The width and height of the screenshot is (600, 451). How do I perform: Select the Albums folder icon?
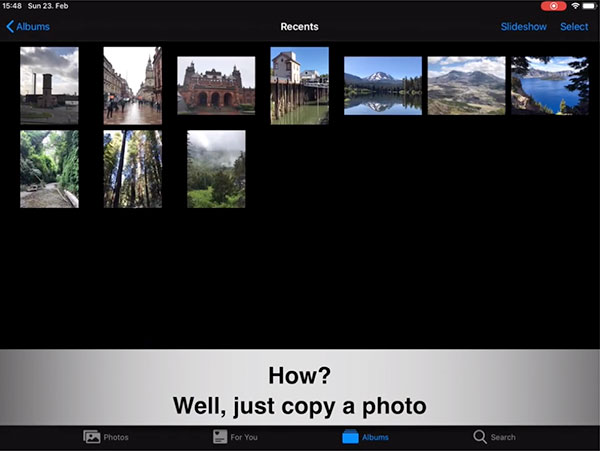pos(350,437)
